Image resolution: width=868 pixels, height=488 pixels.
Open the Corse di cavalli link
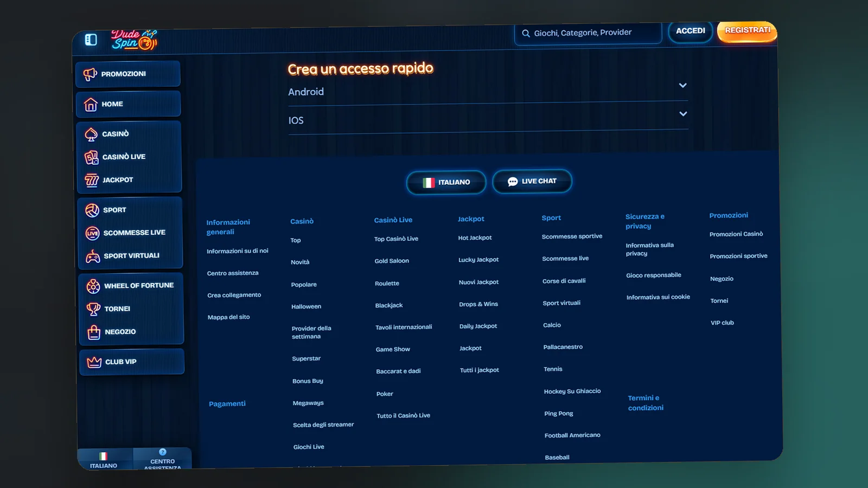564,281
